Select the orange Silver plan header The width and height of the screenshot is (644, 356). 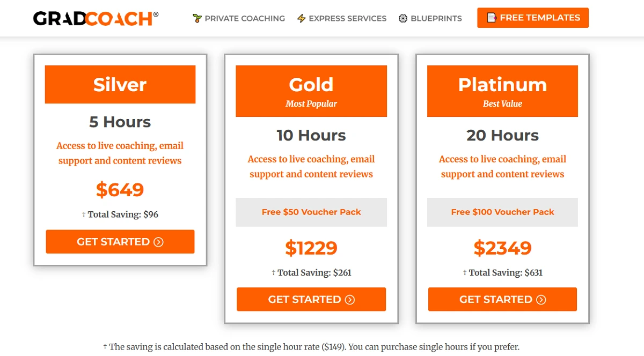coord(120,85)
